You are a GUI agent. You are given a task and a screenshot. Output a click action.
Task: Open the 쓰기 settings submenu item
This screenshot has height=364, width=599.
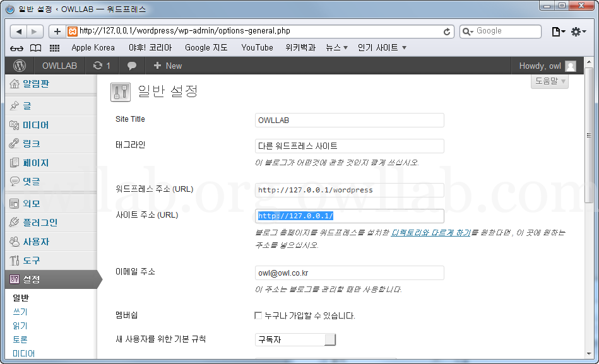click(20, 312)
